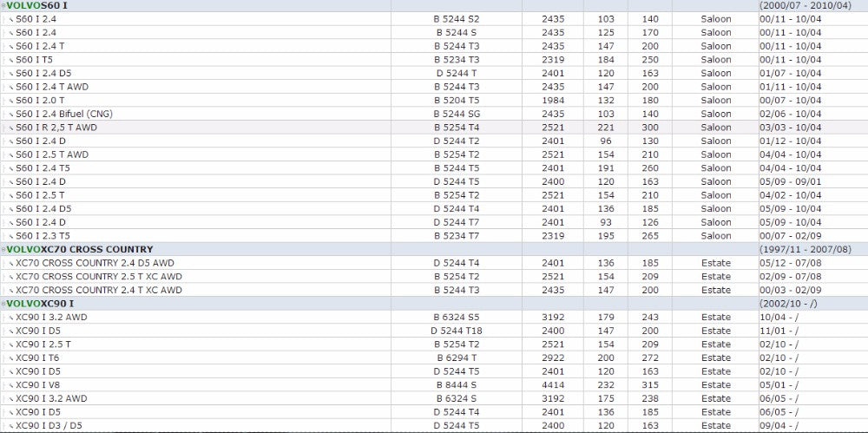Click the arrow icon beside XC90 I T6
This screenshot has height=433, width=868.
11,358
